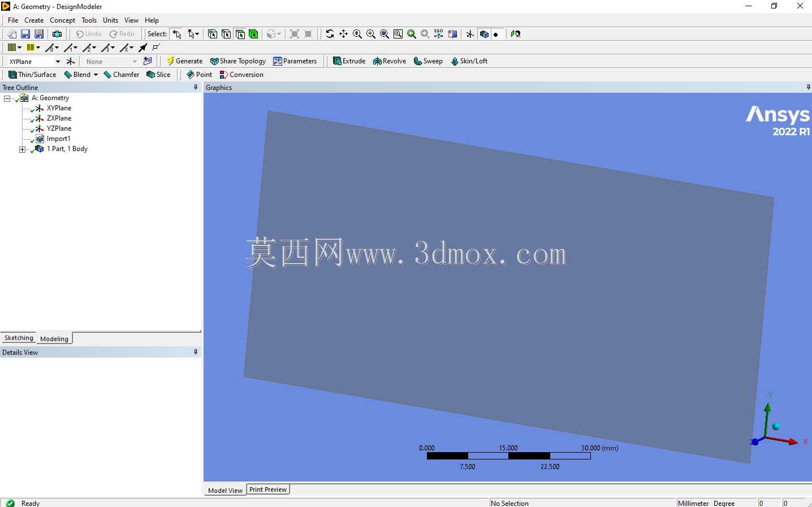Switch to the Print Preview tab
Viewport: 812px width, 507px height.
[x=268, y=489]
